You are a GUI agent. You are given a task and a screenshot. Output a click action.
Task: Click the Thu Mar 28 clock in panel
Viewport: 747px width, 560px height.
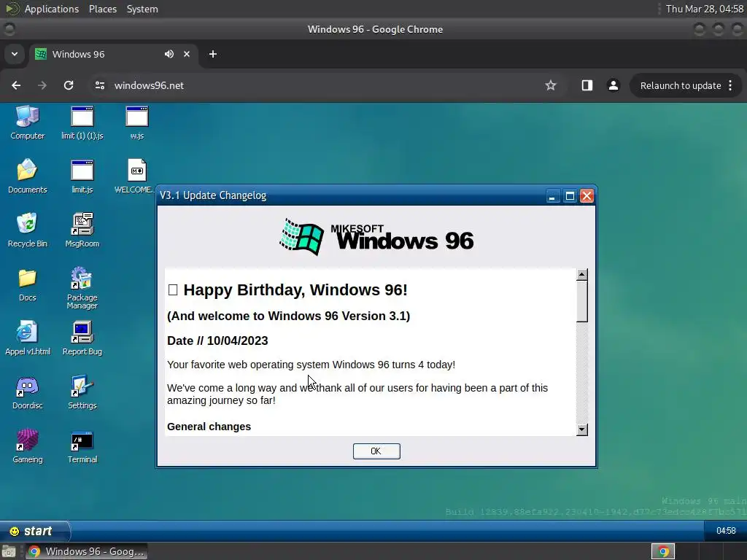[x=704, y=9]
